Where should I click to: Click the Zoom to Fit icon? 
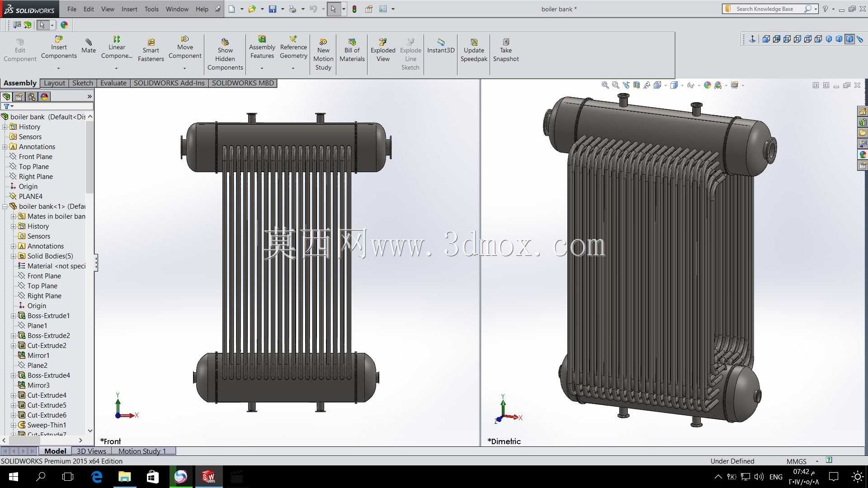tap(605, 85)
